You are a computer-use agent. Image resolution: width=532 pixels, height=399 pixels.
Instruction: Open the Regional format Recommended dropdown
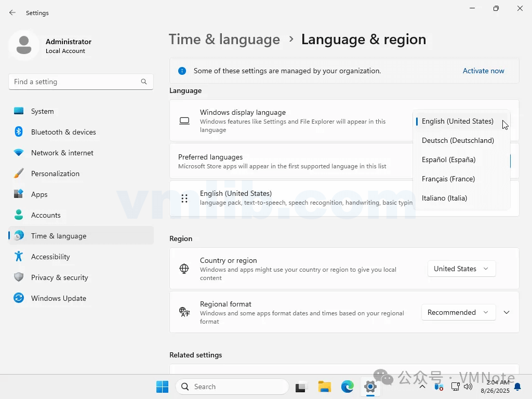[x=458, y=312]
